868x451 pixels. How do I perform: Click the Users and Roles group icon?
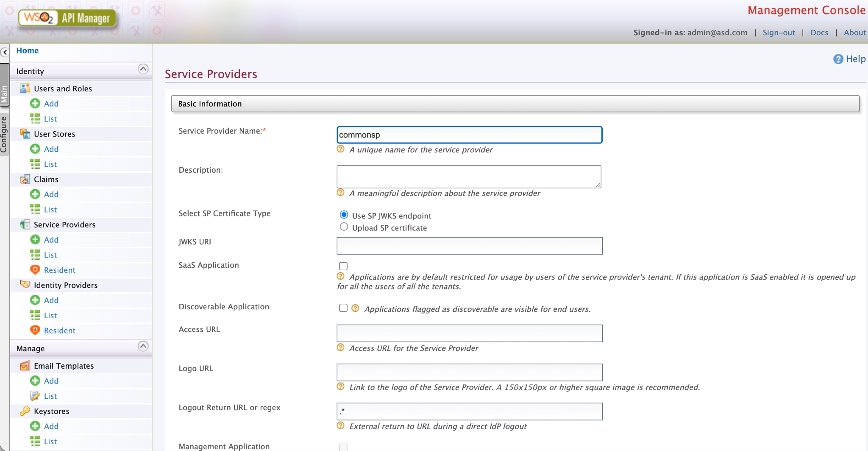[25, 88]
